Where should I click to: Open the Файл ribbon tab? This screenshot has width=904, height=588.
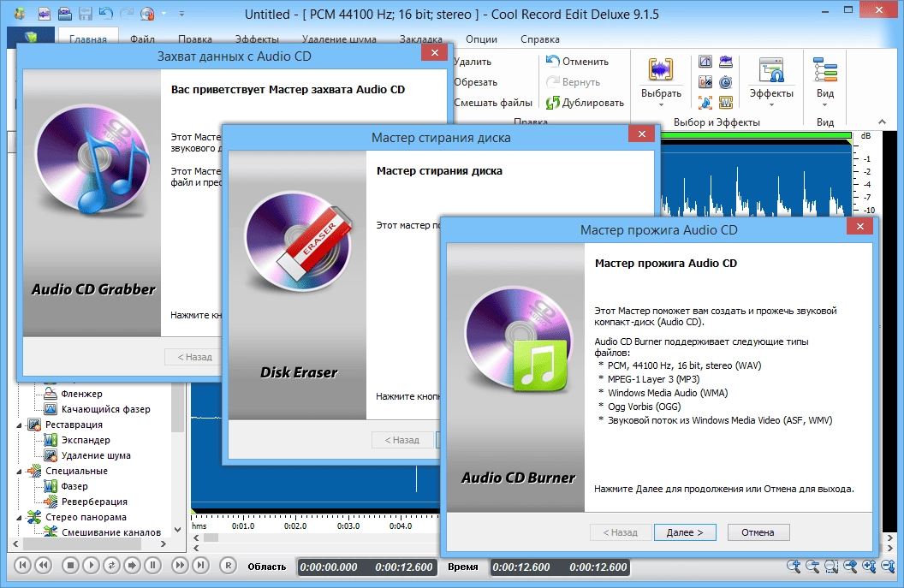click(142, 39)
